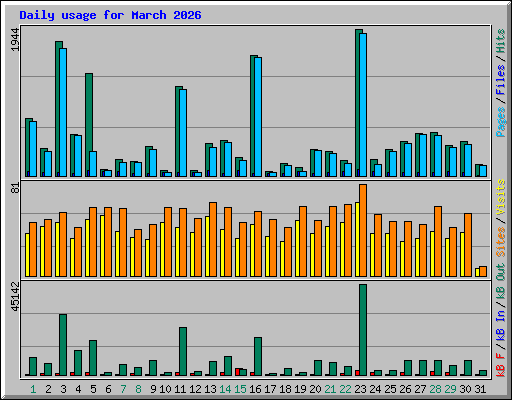The width and height of the screenshot is (512, 400).
Task: Click the Files legend text
Action: click(x=501, y=79)
